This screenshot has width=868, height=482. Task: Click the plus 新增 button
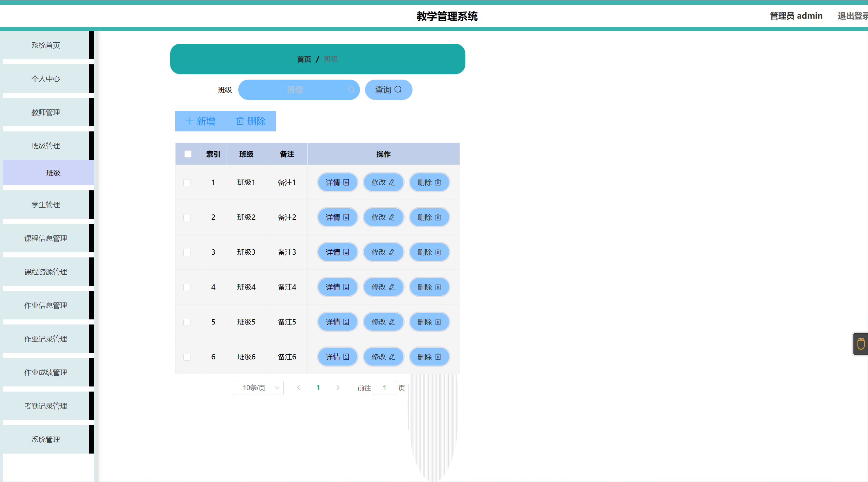[201, 121]
